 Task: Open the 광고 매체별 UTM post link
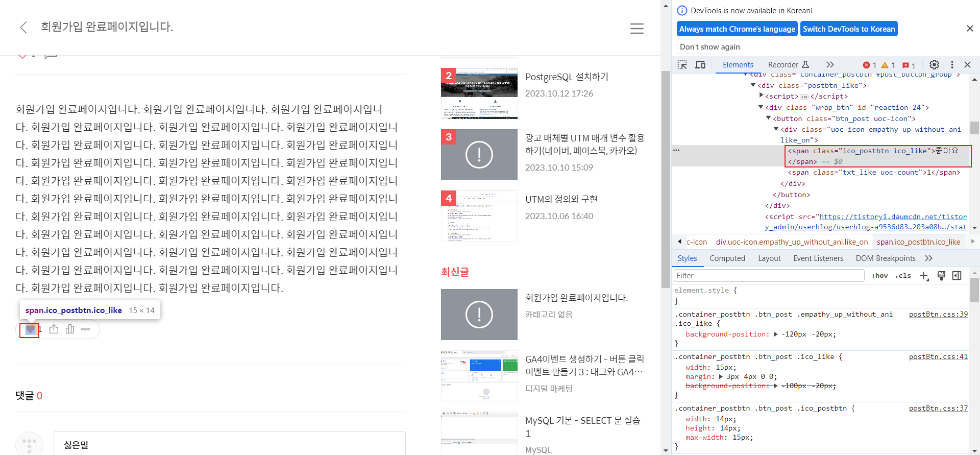point(585,145)
